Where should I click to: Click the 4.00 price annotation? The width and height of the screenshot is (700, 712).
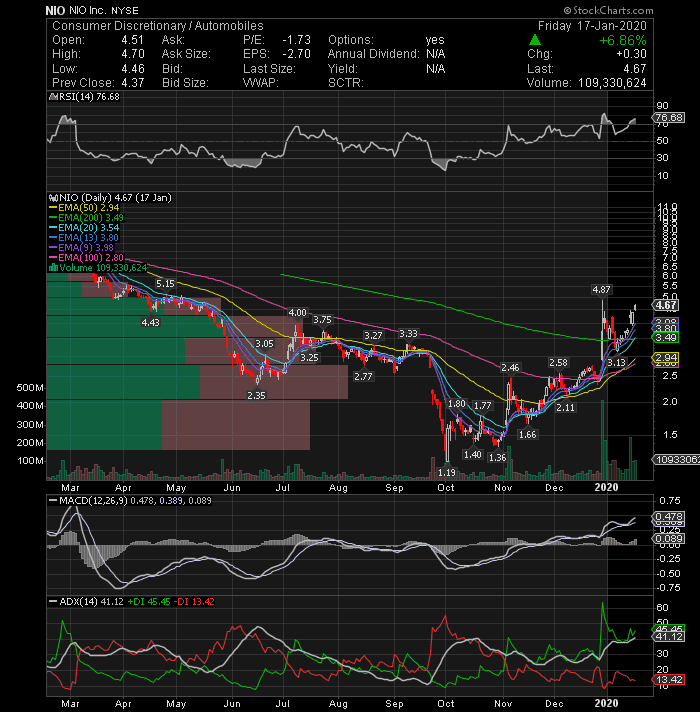(x=297, y=313)
